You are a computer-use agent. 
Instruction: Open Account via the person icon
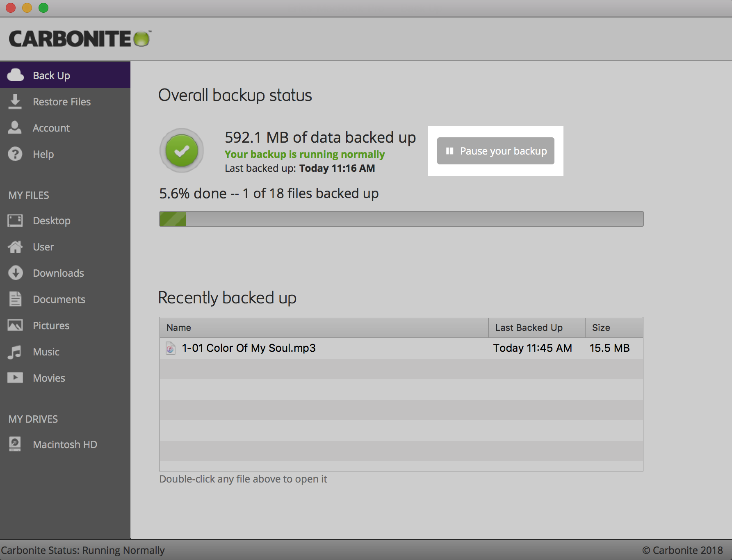click(15, 127)
